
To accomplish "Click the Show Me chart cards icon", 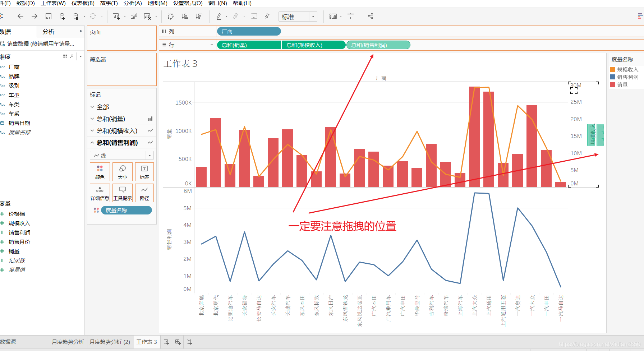I will 333,16.
